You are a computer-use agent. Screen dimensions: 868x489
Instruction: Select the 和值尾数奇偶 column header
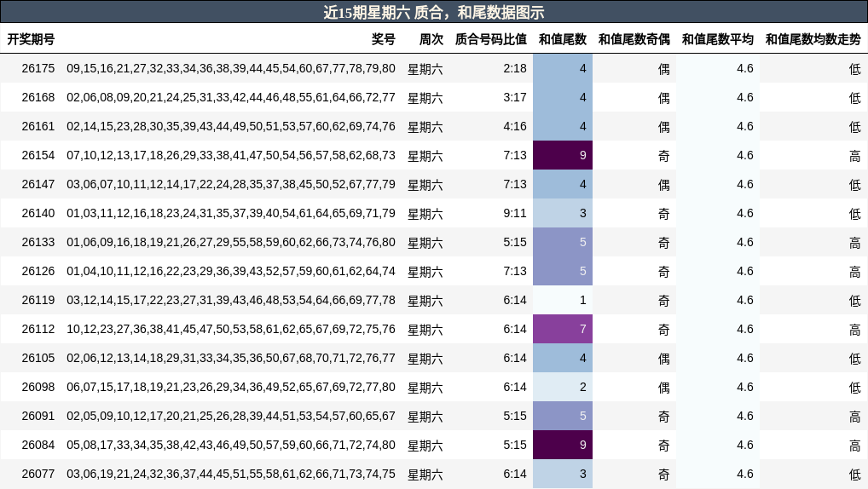pyautogui.click(x=634, y=39)
